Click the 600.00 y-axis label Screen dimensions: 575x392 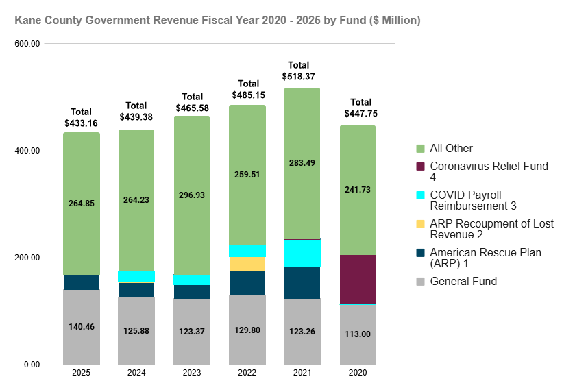(x=27, y=44)
